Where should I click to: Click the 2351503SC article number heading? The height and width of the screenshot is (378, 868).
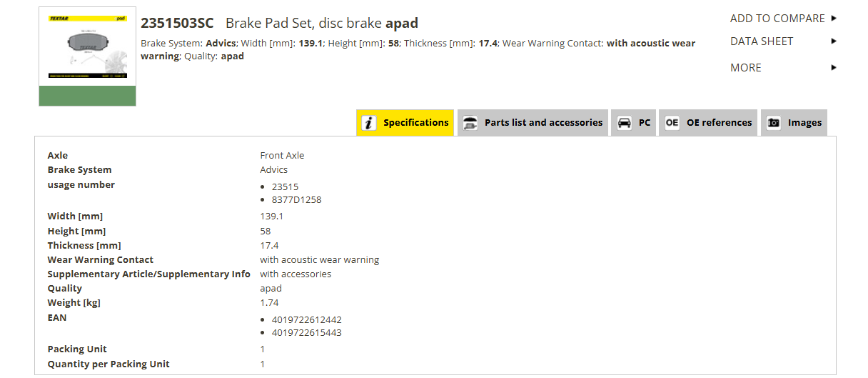tap(177, 23)
